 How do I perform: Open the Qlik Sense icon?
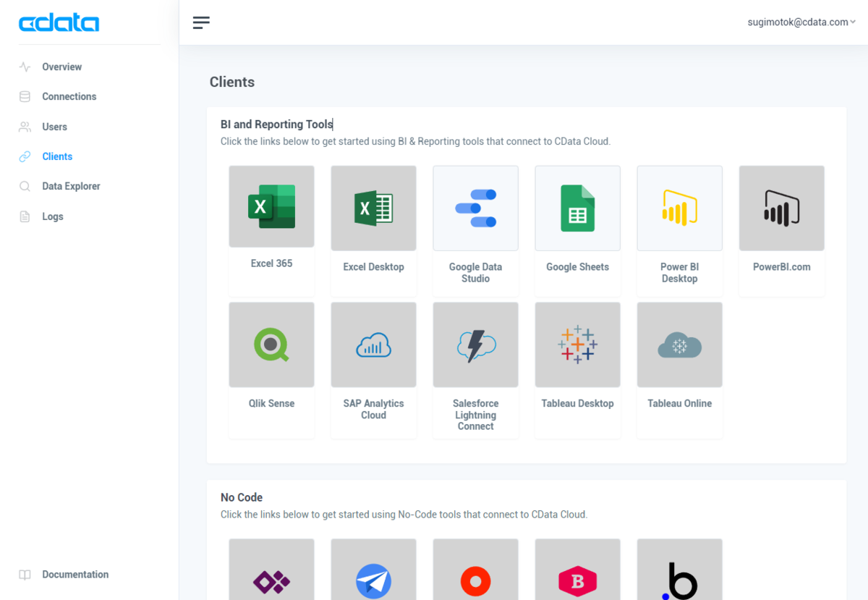[x=271, y=345]
